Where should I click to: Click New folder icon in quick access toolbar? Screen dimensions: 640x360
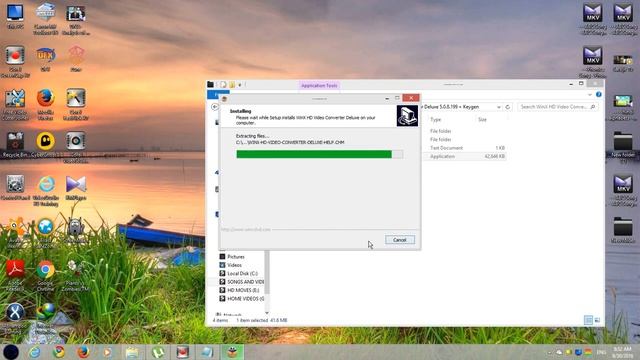coord(232,85)
